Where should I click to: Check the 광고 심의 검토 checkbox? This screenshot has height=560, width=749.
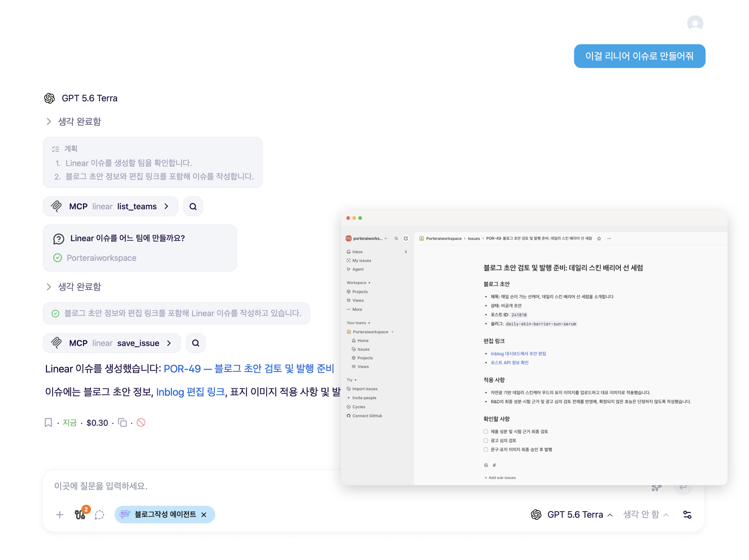pyautogui.click(x=485, y=441)
